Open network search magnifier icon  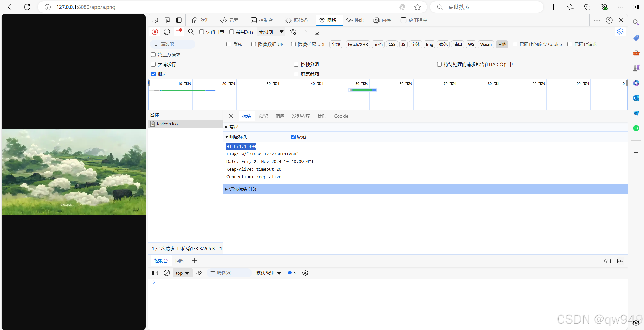pyautogui.click(x=191, y=32)
